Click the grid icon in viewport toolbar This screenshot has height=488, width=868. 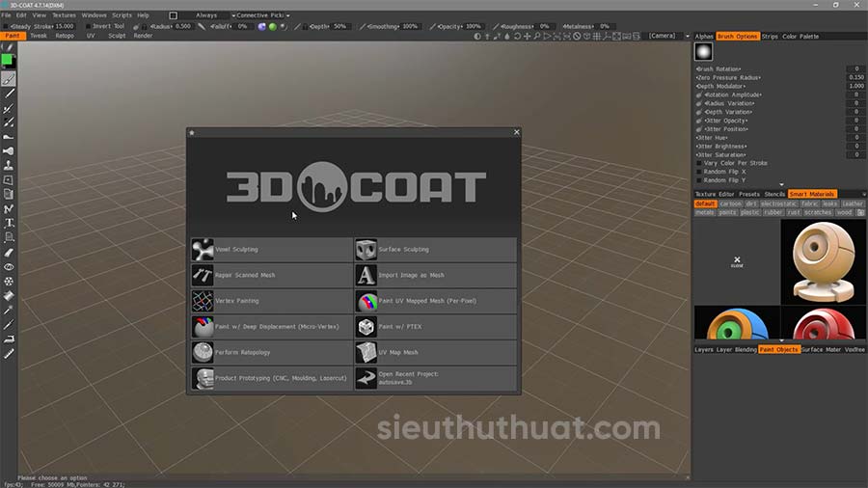(597, 36)
